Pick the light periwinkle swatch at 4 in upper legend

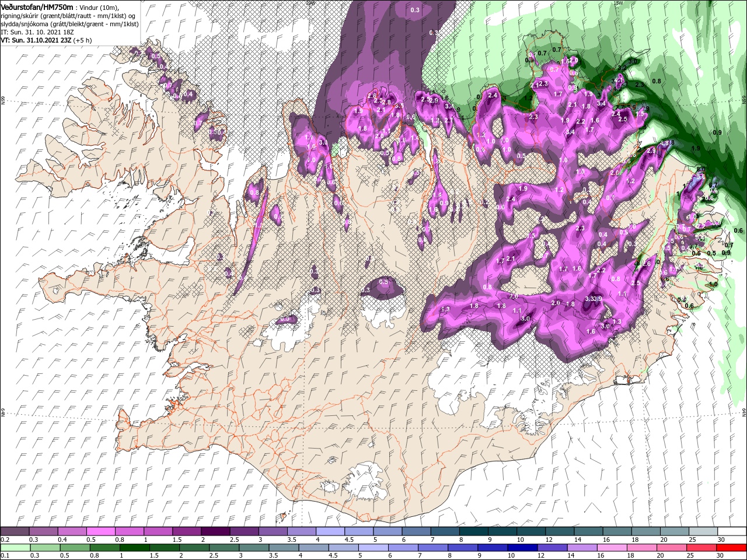point(330,531)
